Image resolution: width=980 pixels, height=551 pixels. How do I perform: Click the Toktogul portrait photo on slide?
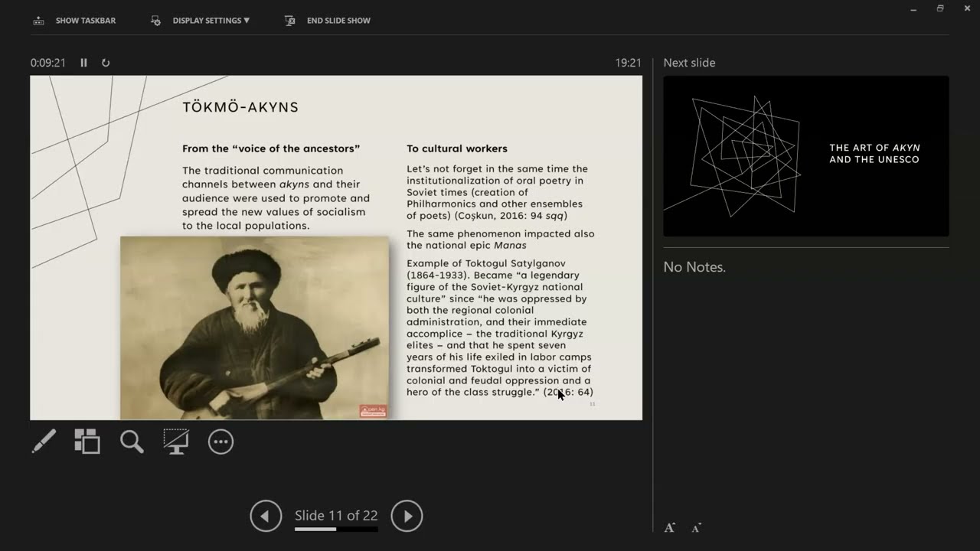coord(254,328)
